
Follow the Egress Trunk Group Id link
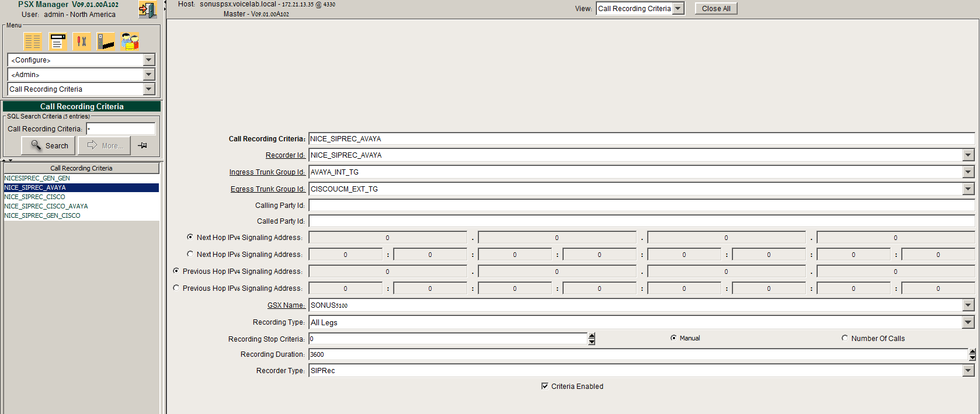click(267, 189)
